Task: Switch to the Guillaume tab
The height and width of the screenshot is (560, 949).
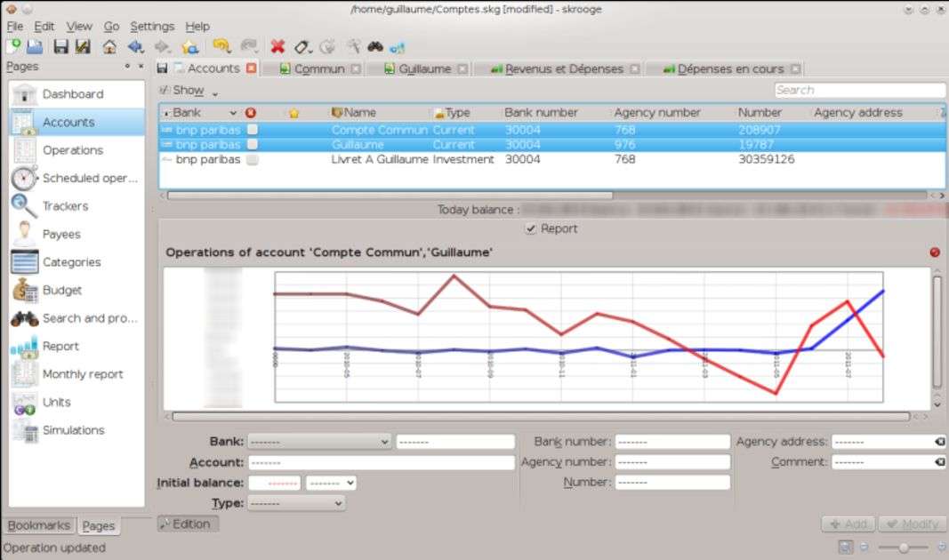Action: [424, 69]
